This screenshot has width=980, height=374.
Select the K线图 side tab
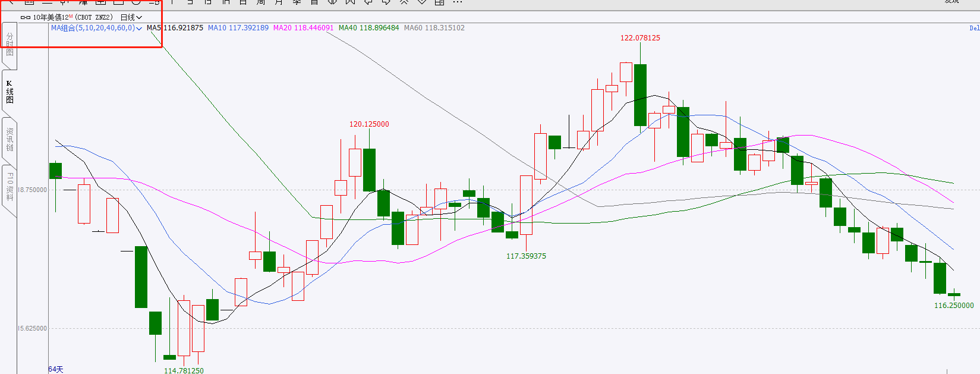coord(10,92)
